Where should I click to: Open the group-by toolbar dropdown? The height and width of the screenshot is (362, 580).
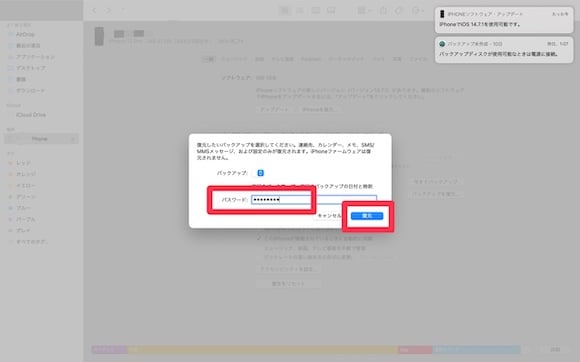365,10
